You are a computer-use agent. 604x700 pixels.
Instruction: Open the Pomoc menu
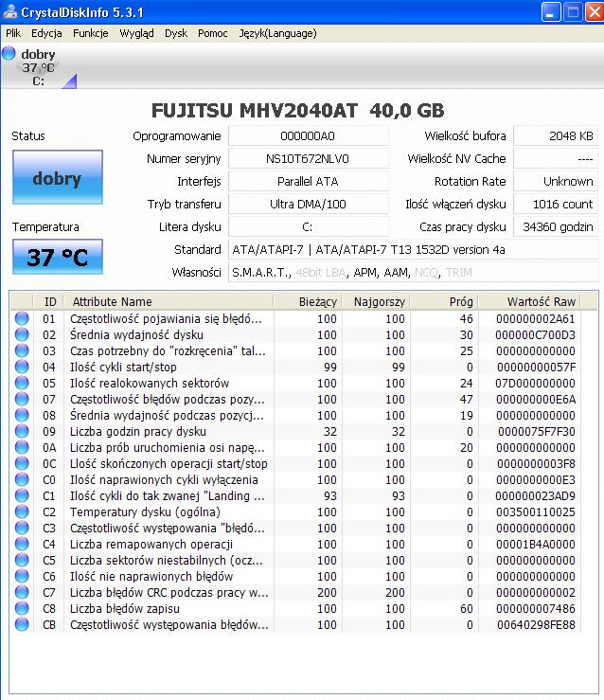[213, 33]
